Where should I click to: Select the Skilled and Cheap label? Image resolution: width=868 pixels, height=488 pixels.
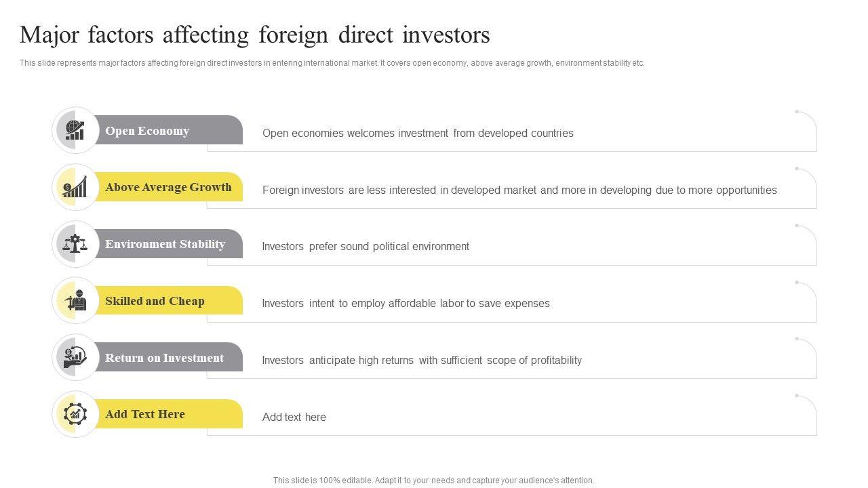tap(155, 301)
